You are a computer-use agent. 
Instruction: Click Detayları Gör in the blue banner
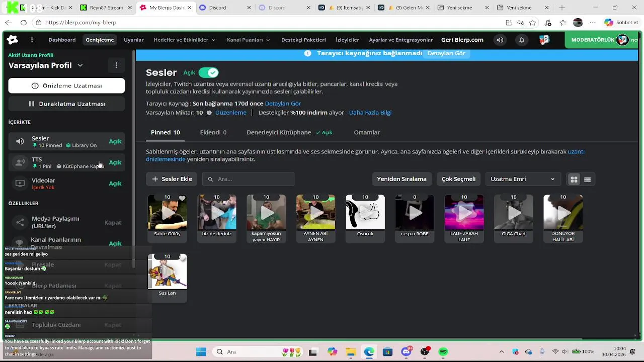pos(446,53)
